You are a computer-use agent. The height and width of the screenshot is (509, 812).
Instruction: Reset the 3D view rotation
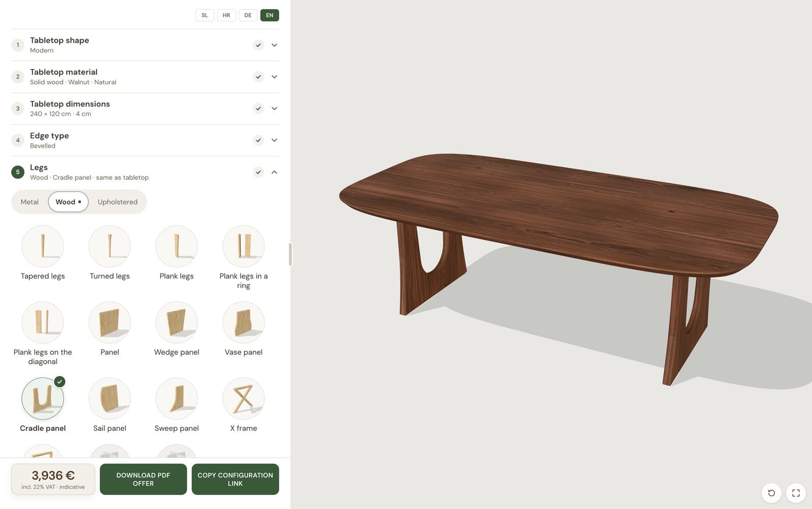click(x=771, y=493)
